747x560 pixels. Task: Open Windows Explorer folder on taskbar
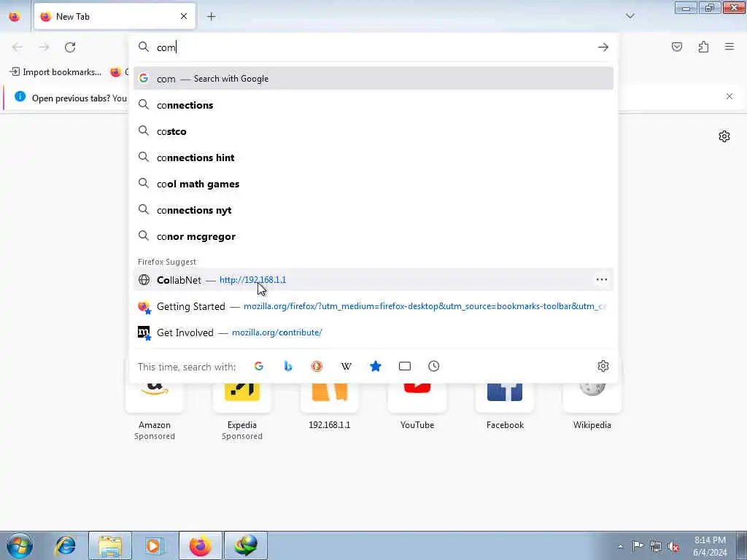coord(110,545)
